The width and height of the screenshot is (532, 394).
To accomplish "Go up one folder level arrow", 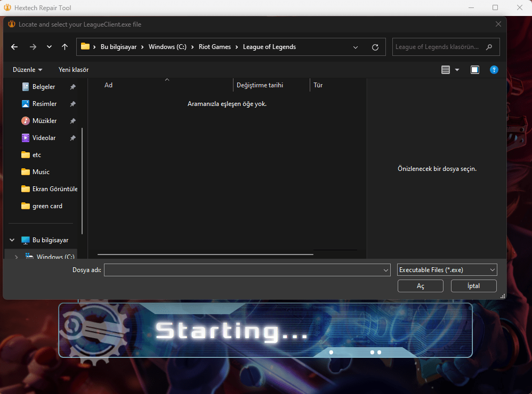I will (x=65, y=47).
